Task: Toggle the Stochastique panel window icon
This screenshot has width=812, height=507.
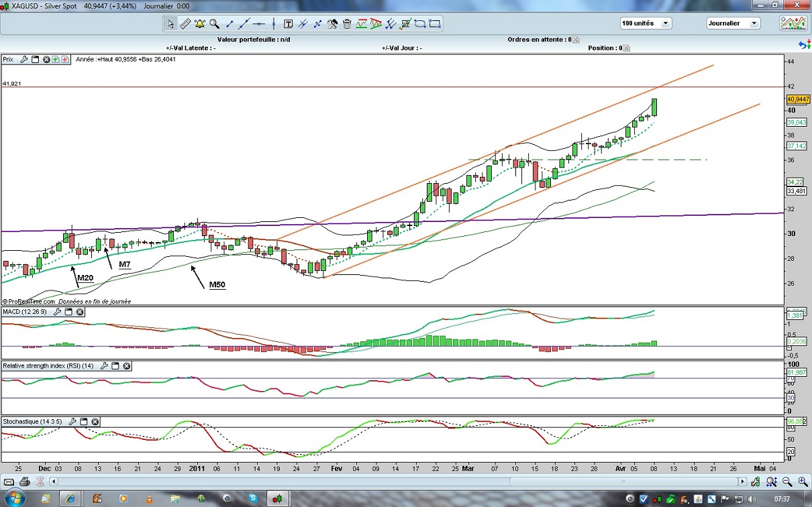Action: (x=83, y=422)
